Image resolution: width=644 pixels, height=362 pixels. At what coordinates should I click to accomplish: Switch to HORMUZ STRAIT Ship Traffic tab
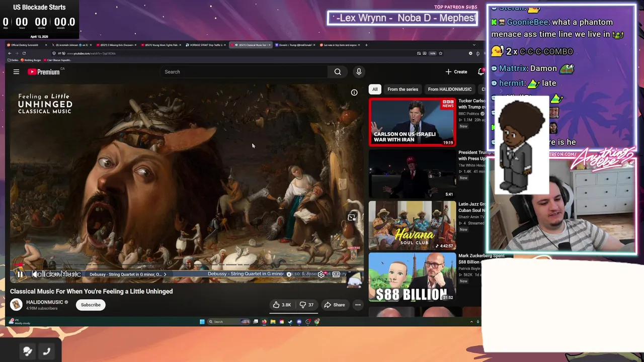206,45
